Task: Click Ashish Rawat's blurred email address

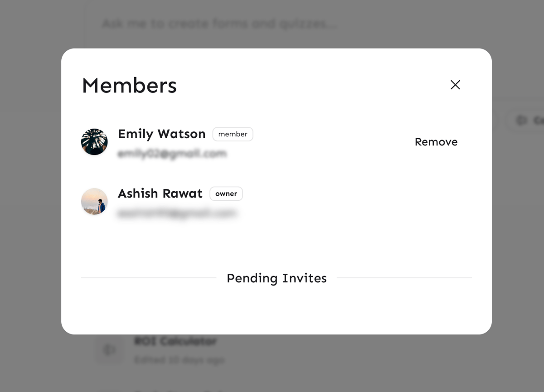Action: coord(177,213)
